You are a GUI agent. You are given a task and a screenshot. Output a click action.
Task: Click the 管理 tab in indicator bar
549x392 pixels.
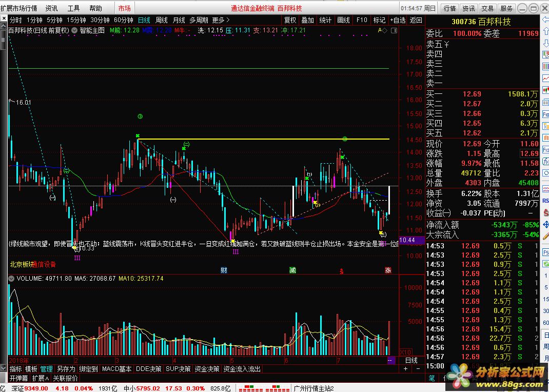pos(47,369)
